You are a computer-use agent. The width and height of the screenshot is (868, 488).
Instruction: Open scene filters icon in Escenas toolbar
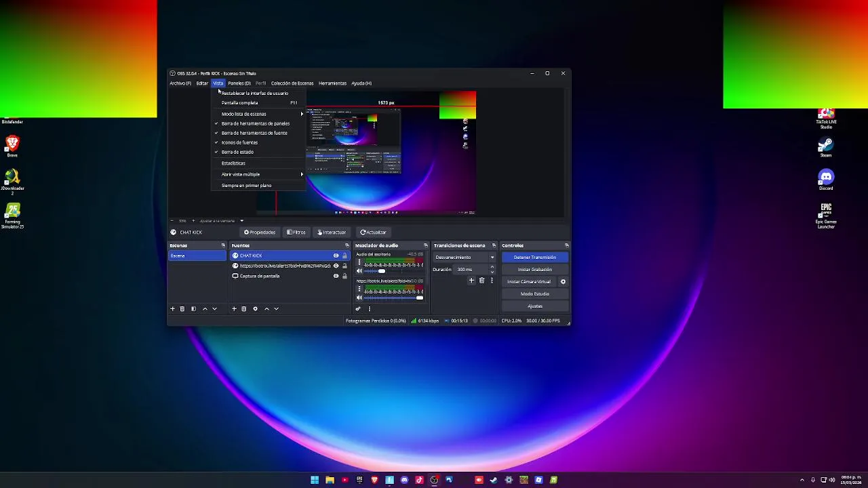point(193,309)
